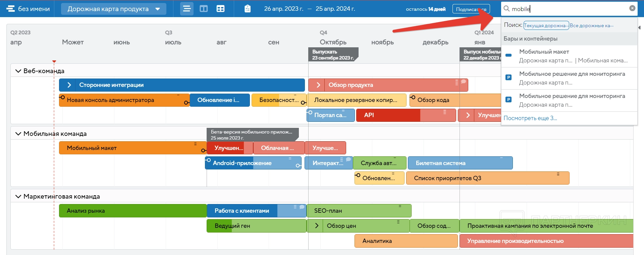Select the Обзор кода bar
The width and height of the screenshot is (644, 255).
point(455,100)
